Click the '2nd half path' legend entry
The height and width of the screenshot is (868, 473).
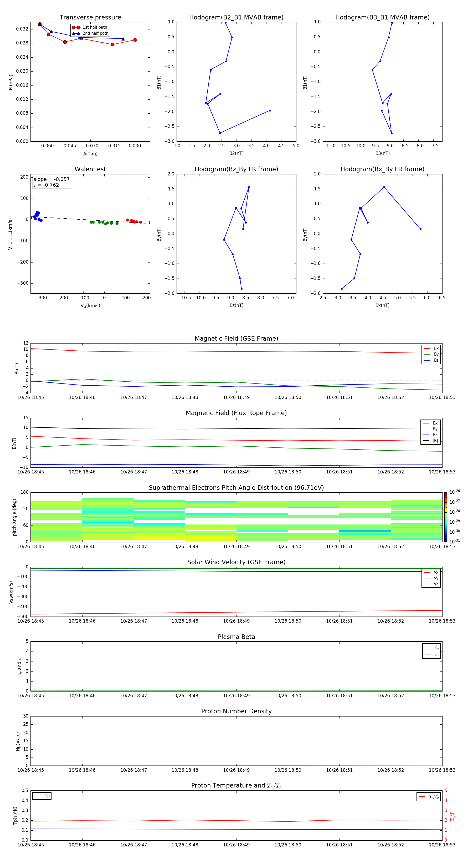pos(90,33)
